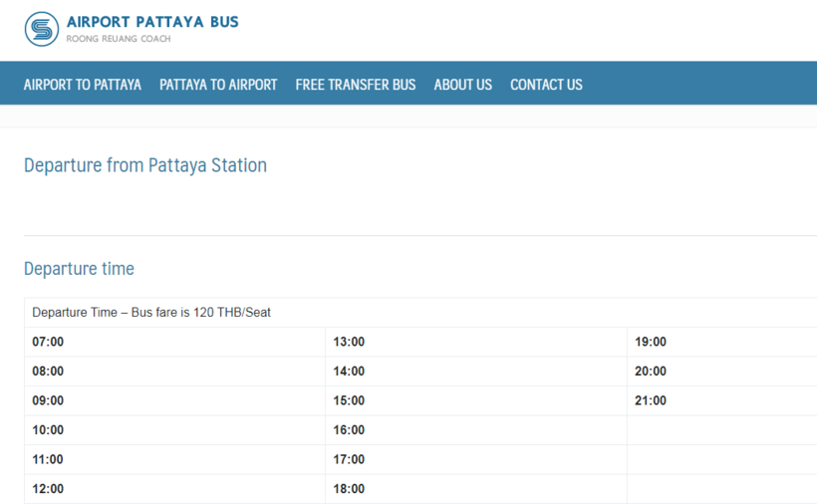817x504 pixels.
Task: Select the 18:00 departure time cell
Action: (x=349, y=489)
